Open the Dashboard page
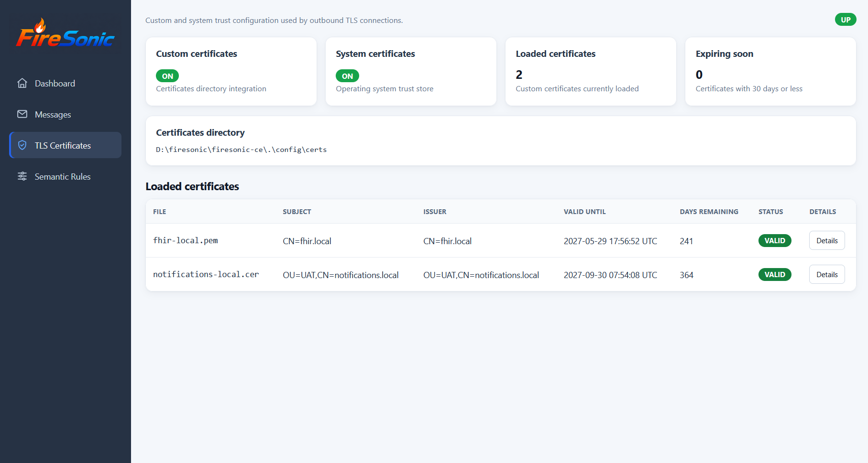868x463 pixels. (65, 83)
